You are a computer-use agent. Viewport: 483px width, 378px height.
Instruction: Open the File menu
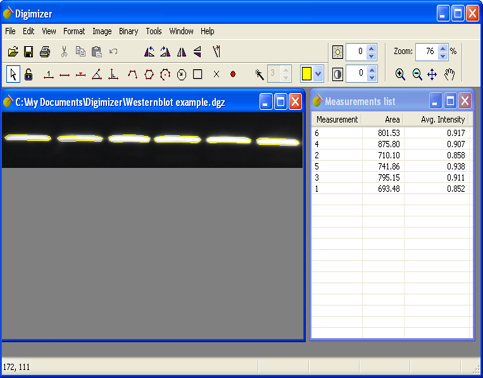coord(10,31)
